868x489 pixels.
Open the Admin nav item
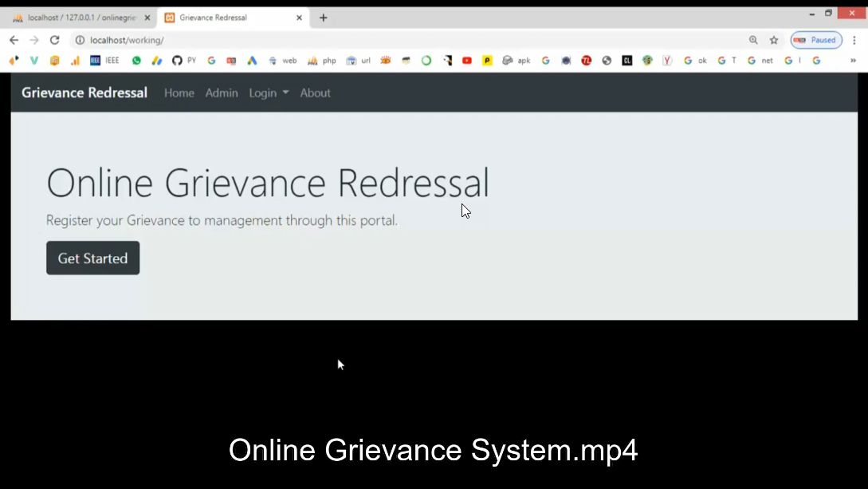(x=222, y=93)
